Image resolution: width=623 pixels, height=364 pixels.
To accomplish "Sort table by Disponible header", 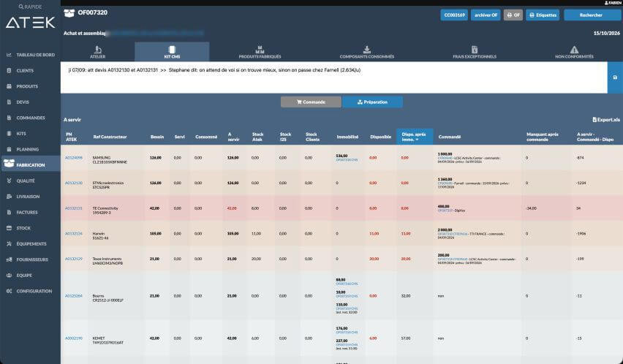I will coord(381,137).
